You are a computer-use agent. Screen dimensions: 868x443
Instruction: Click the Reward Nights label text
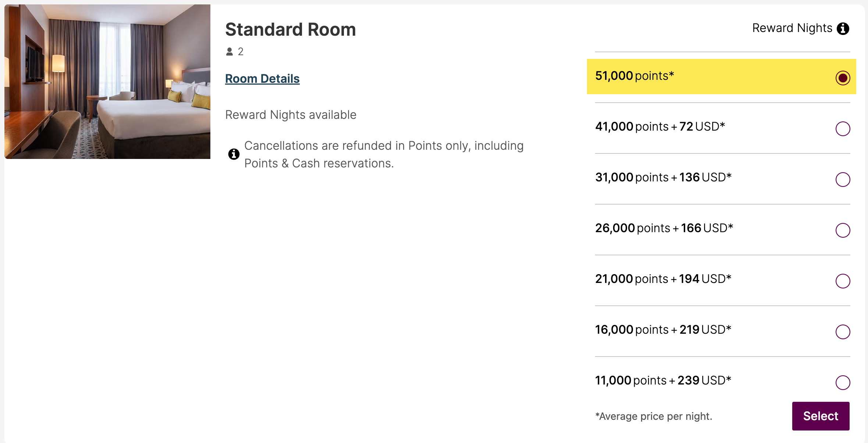tap(792, 28)
